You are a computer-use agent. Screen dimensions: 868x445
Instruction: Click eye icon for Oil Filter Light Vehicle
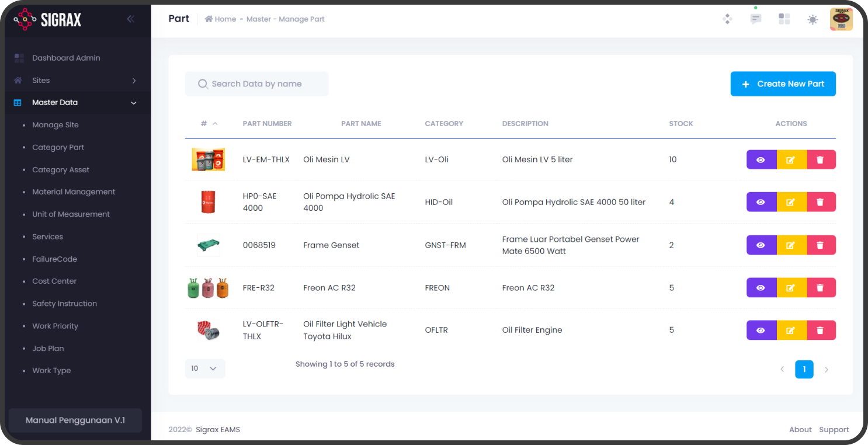coord(761,331)
